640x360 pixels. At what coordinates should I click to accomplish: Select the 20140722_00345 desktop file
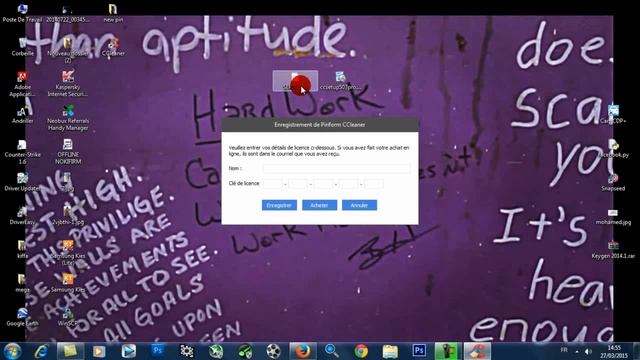point(68,12)
